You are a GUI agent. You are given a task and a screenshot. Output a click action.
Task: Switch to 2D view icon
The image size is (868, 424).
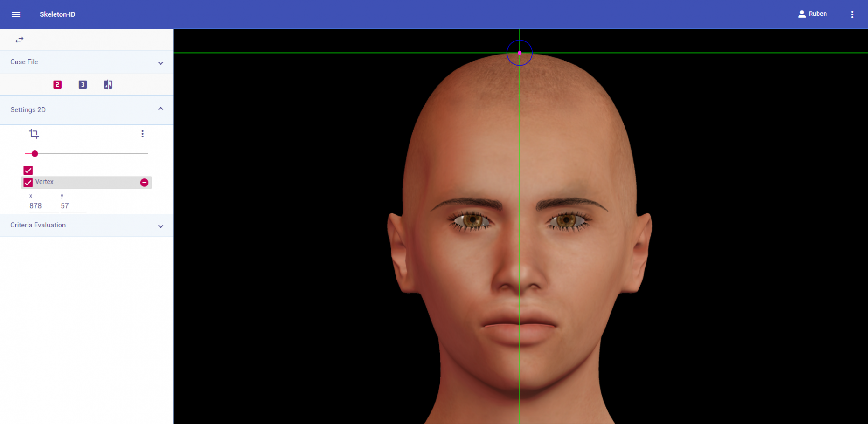pos(57,84)
